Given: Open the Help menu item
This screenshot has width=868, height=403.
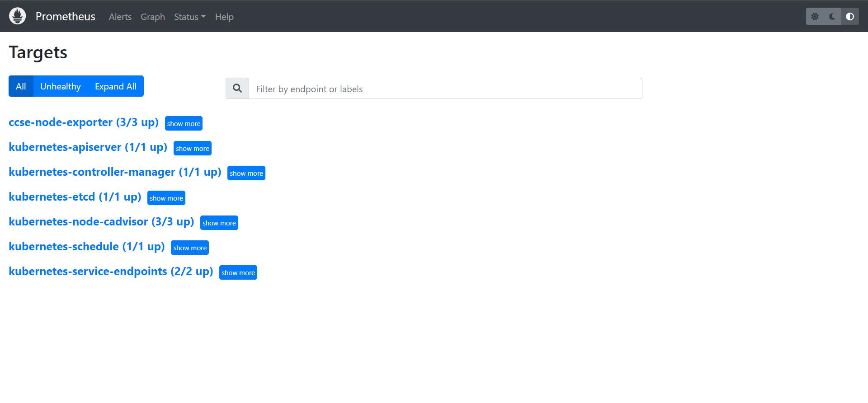Looking at the screenshot, I should click(224, 17).
